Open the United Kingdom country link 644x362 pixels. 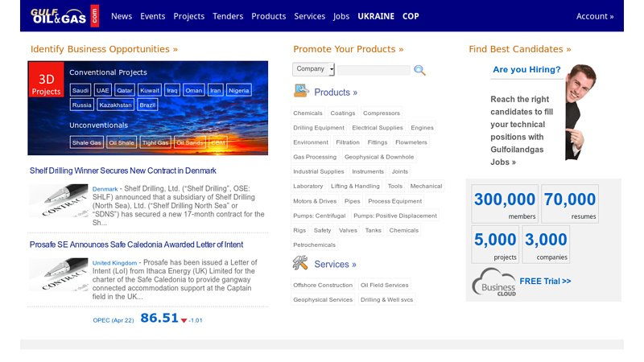coord(114,263)
